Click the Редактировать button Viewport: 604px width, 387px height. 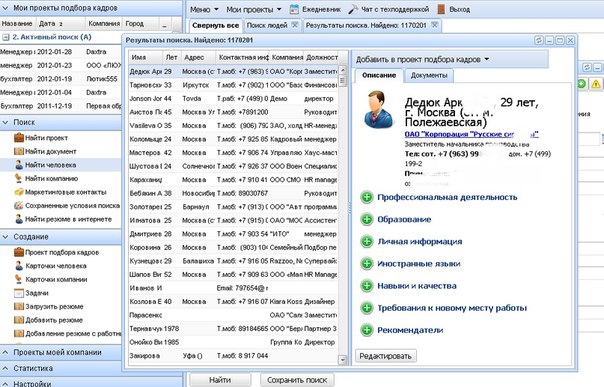pos(385,356)
